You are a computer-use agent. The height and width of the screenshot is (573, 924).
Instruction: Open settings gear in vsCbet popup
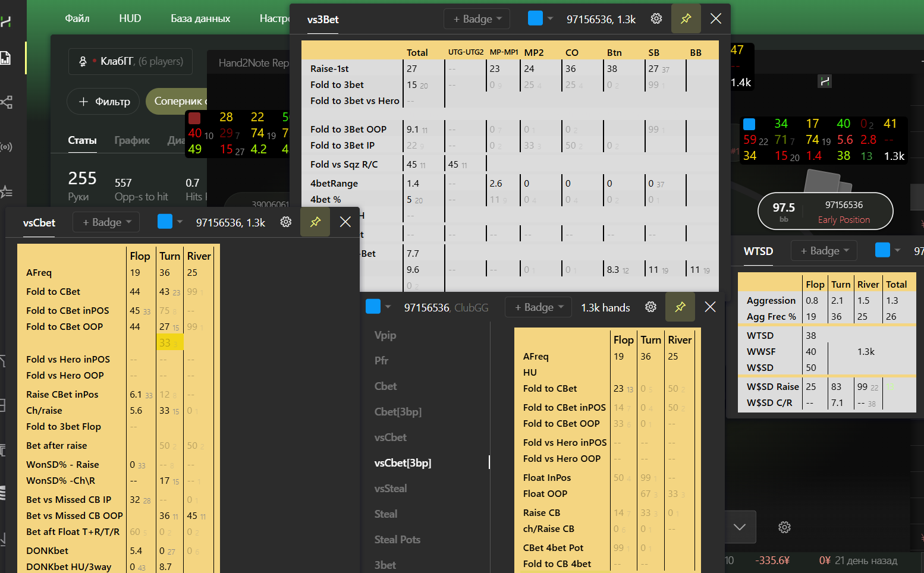[x=286, y=222]
